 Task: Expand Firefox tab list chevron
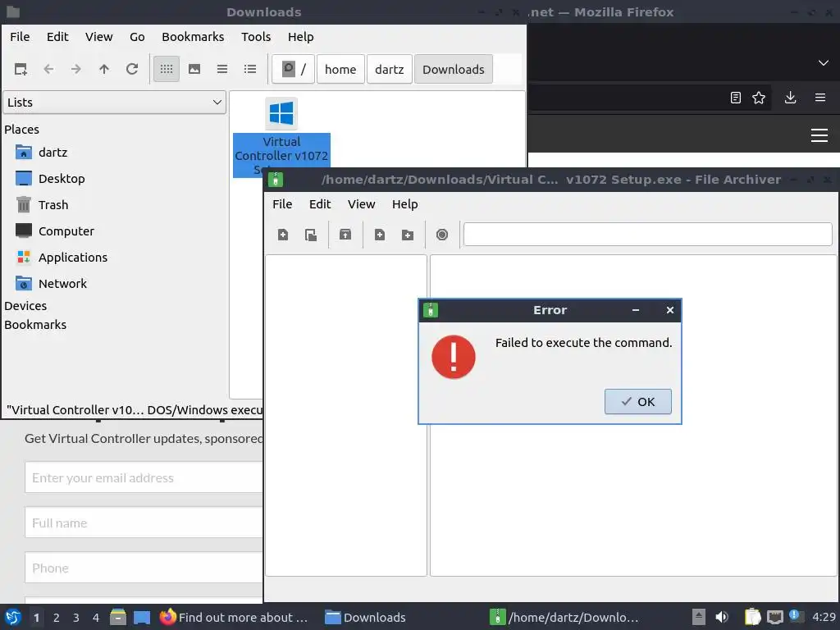(x=824, y=62)
